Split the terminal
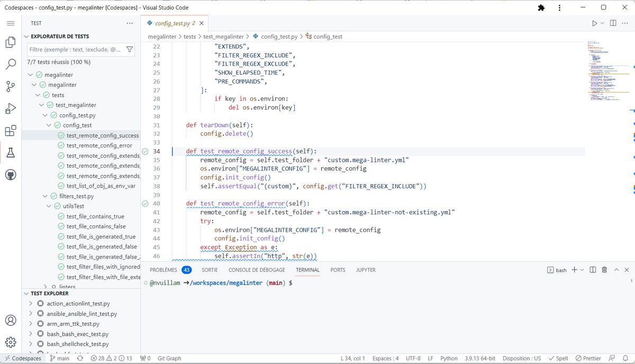The width and height of the screenshot is (635, 364). (593, 270)
